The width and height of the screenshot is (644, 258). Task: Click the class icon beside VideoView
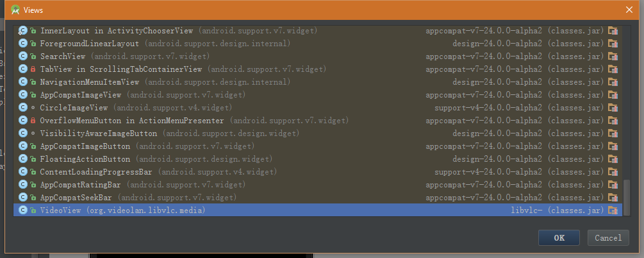(x=23, y=211)
